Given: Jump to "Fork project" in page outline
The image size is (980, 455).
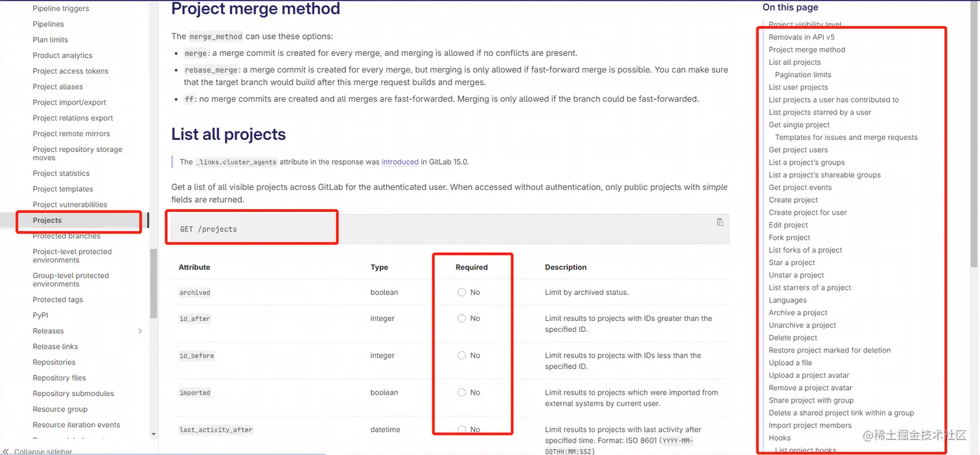Looking at the screenshot, I should 789,238.
